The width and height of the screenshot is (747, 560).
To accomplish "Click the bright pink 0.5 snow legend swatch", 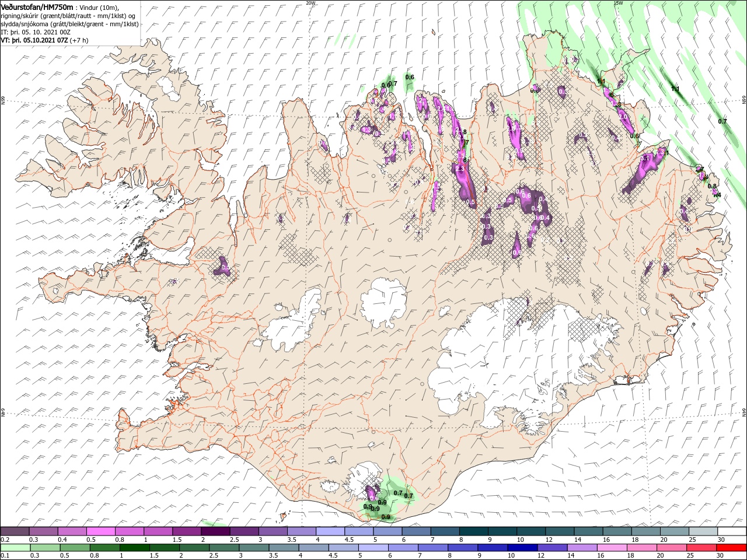I will point(100,531).
